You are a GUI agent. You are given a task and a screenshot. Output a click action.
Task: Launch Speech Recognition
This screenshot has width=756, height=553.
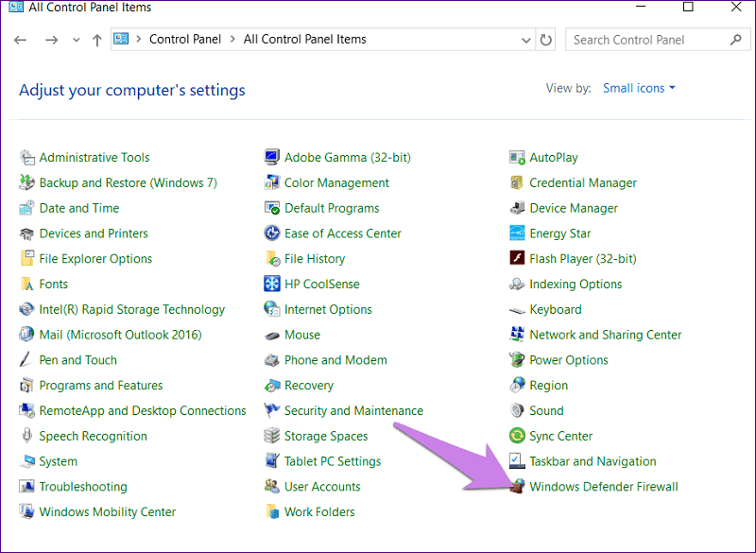coord(94,435)
